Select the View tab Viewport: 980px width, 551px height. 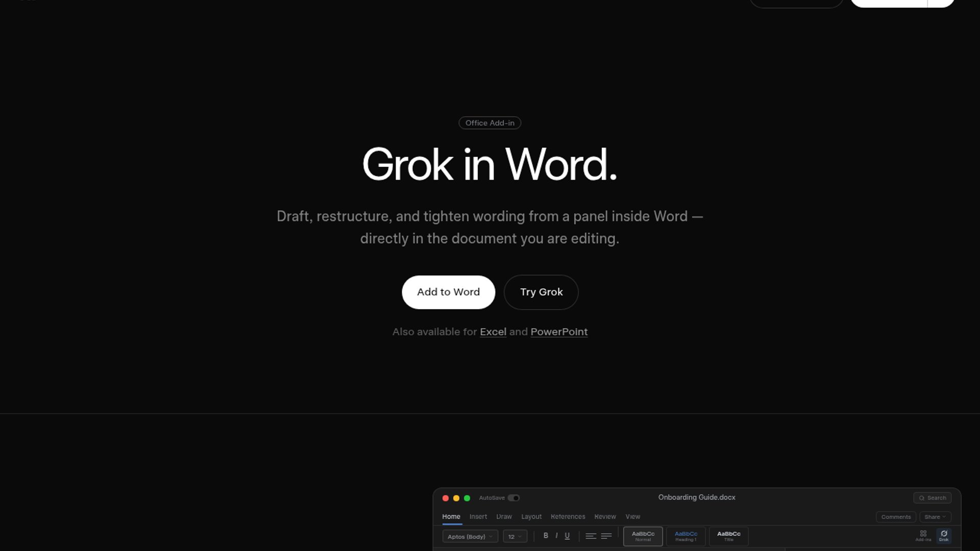(x=633, y=517)
